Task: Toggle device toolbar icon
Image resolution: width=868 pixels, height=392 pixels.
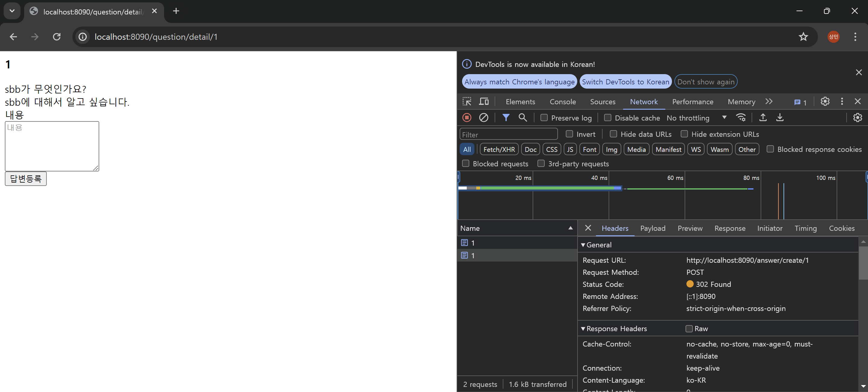Action: coord(484,101)
